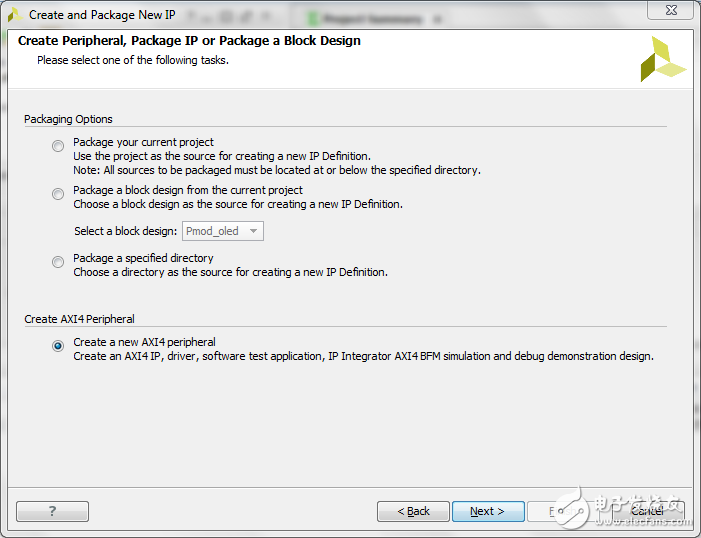
Task: Cancel the IP packaging wizard
Action: click(x=646, y=511)
